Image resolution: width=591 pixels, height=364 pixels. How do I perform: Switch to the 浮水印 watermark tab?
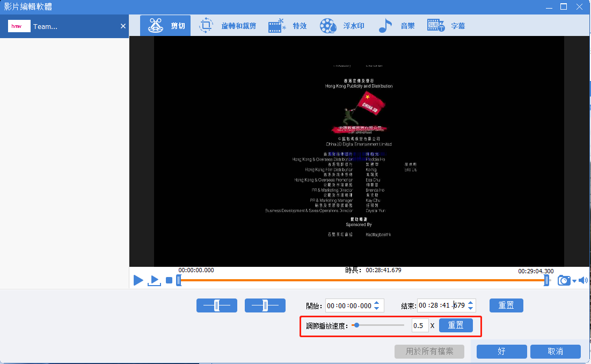342,26
